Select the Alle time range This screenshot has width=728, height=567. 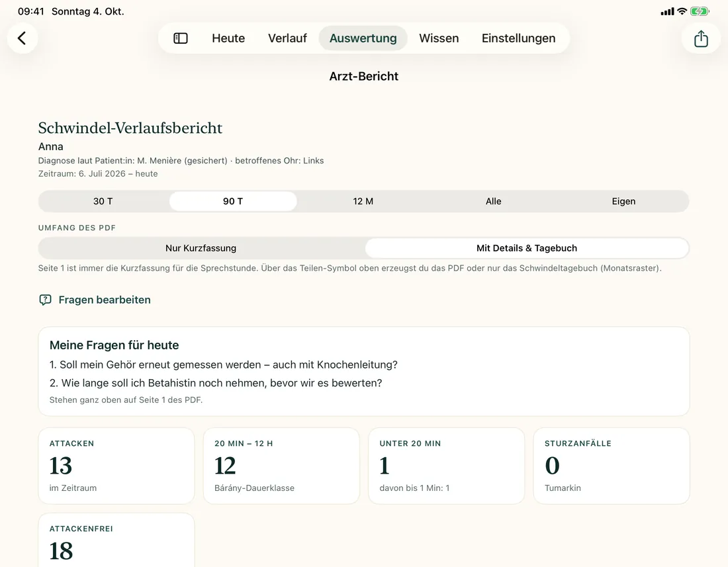[493, 201]
